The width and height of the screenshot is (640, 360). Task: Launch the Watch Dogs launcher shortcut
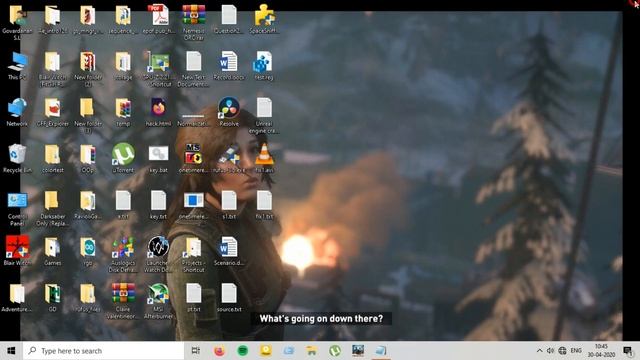(158, 254)
